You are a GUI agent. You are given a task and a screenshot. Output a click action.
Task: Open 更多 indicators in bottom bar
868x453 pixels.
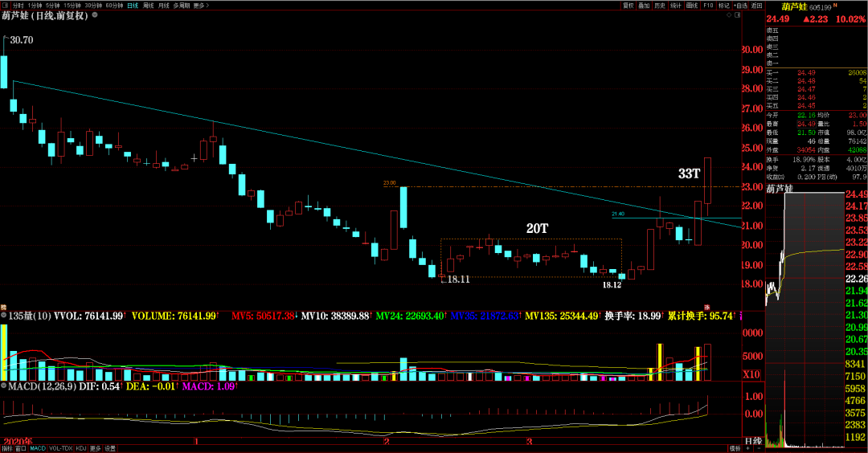95,448
